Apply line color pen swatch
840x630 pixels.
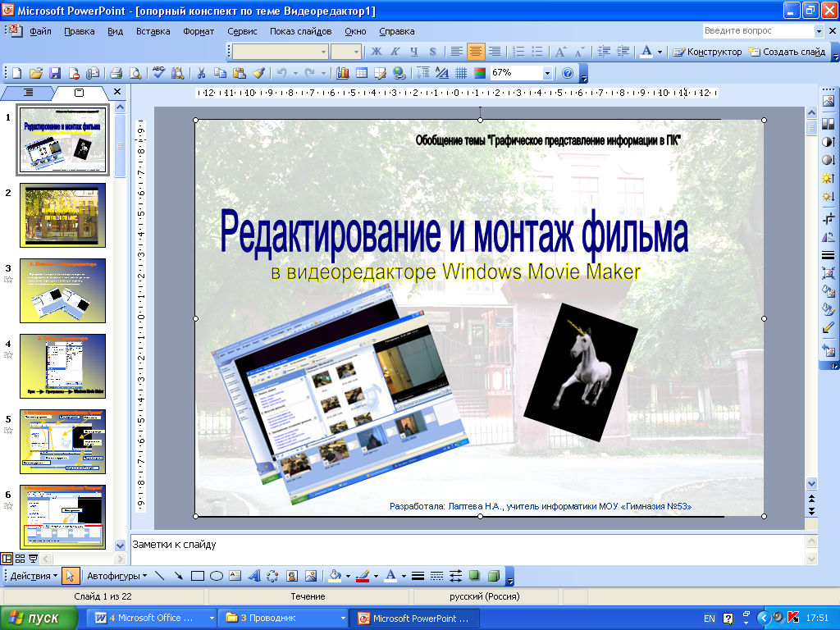[x=363, y=576]
